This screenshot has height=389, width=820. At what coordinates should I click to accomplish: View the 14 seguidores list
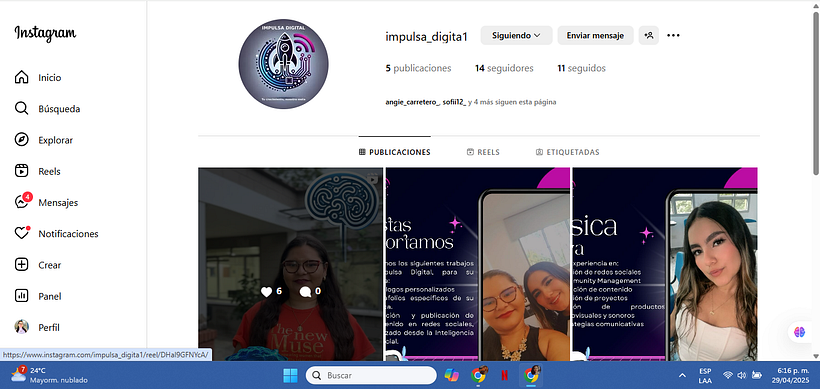point(504,68)
